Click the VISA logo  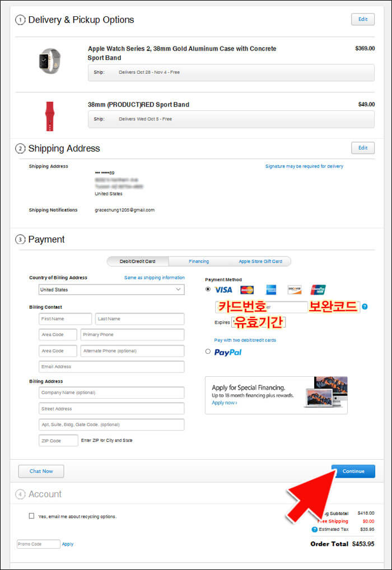(x=223, y=289)
